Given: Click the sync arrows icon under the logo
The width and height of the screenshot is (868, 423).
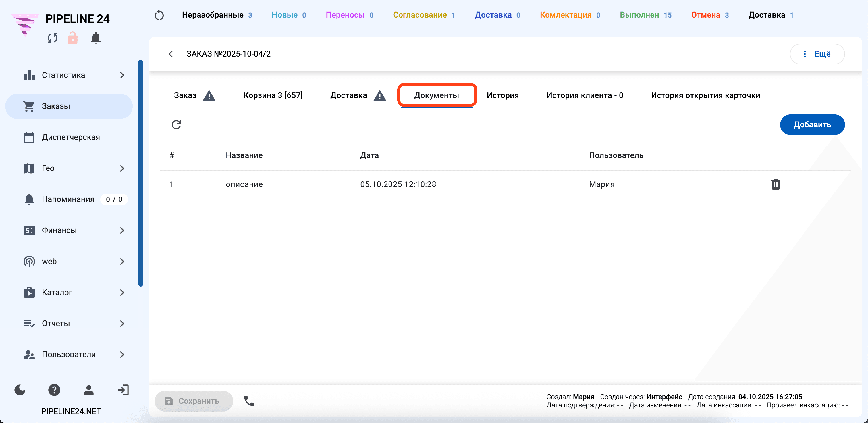Looking at the screenshot, I should [x=53, y=38].
